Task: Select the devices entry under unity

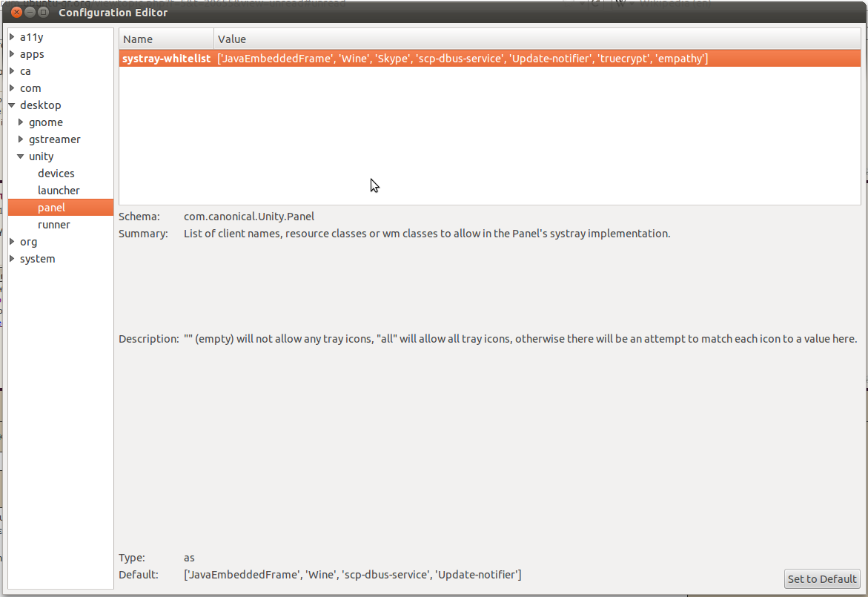Action: coord(56,174)
